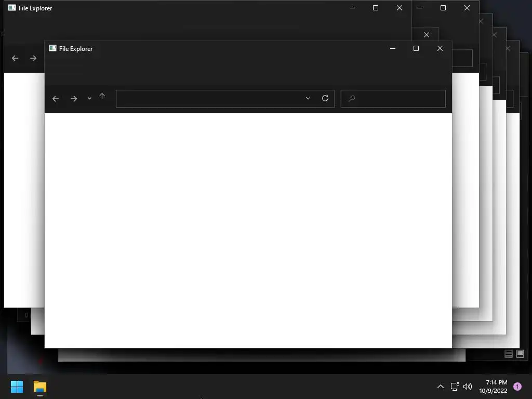Go back in rear File Explorer window
Screen dimensions: 532x399
[15, 58]
